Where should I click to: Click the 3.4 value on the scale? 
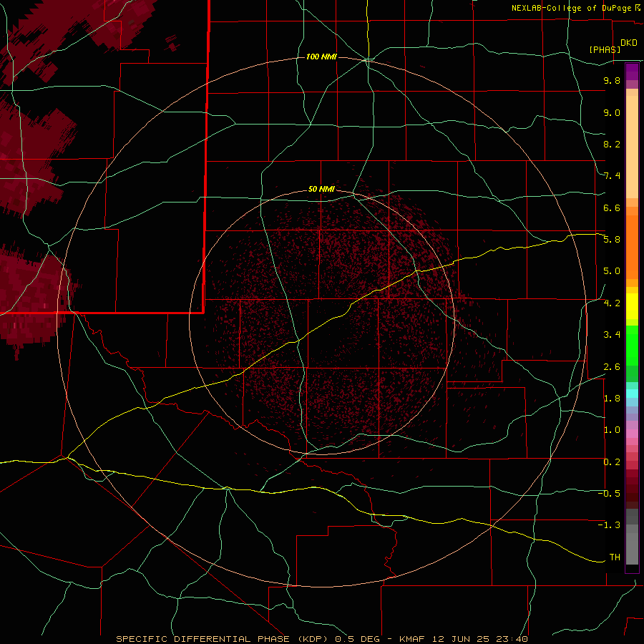pos(612,335)
